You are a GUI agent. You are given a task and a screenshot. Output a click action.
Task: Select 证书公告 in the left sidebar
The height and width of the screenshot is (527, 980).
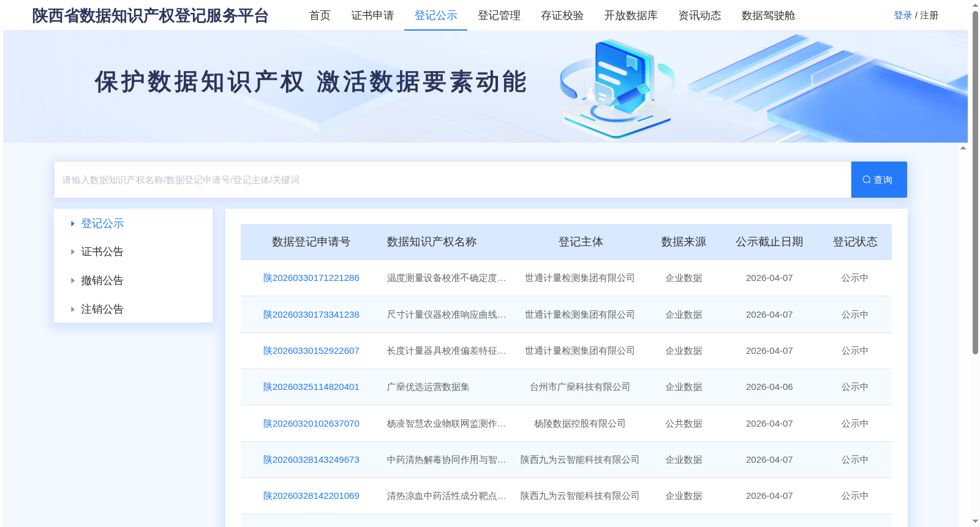point(102,252)
